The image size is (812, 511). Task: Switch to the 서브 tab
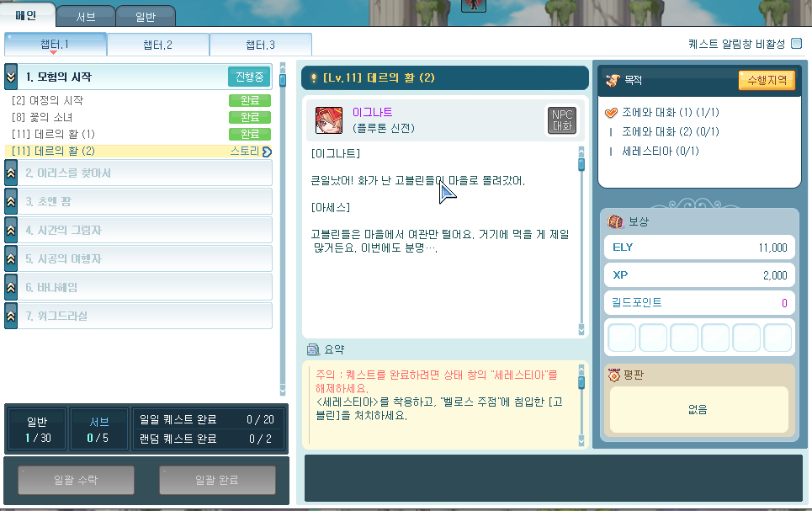(x=85, y=16)
